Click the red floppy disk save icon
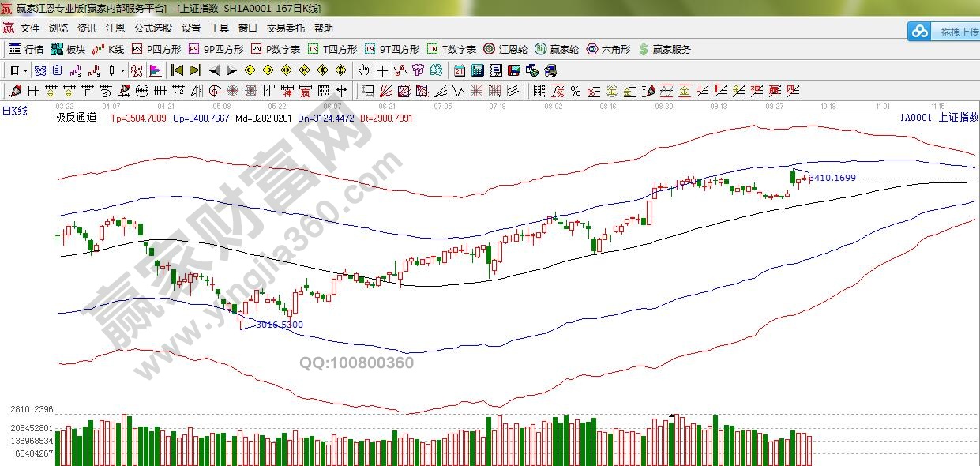 [513, 70]
